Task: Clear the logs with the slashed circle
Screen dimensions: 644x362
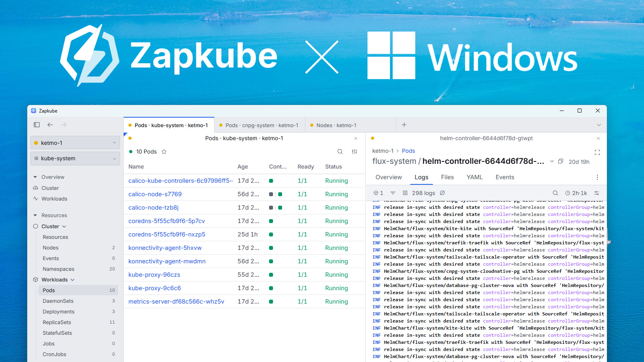Action: (443, 193)
